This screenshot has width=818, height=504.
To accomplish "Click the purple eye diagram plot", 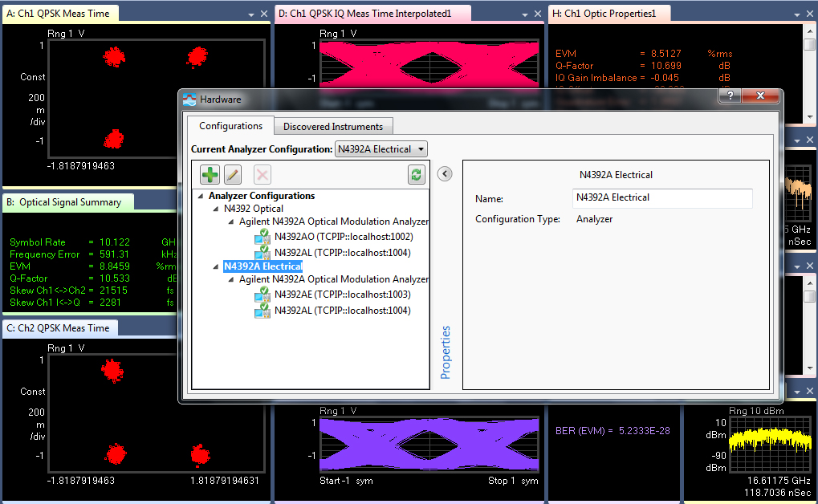I will coord(429,445).
